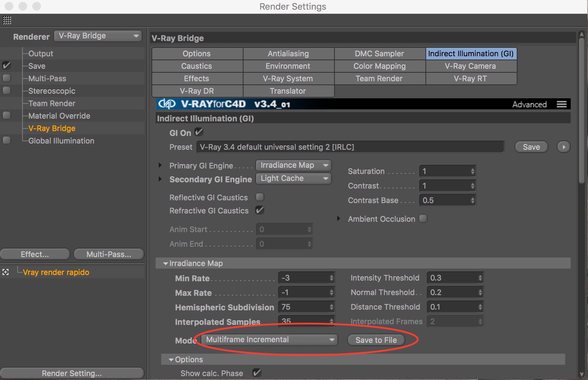
Task: Toggle the Save render setting checkbox
Action: coord(7,65)
